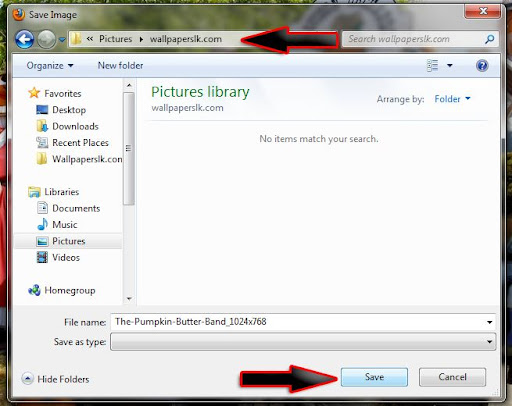This screenshot has width=512, height=406.
Task: Open the Help question mark icon
Action: pyautogui.click(x=482, y=65)
